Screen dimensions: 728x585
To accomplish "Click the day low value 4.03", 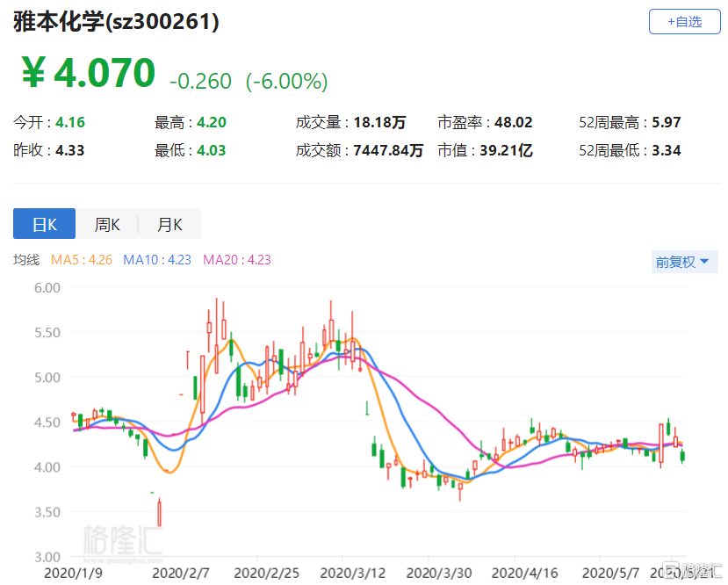I will click(x=212, y=150).
